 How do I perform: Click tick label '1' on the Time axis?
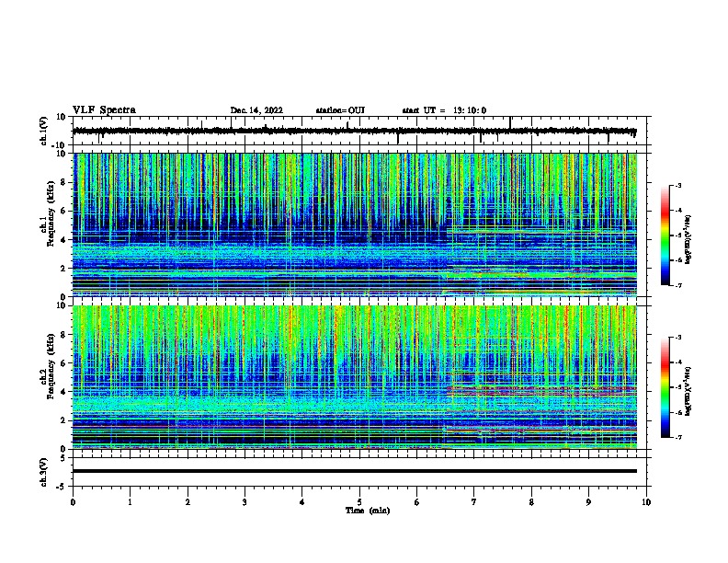130,502
